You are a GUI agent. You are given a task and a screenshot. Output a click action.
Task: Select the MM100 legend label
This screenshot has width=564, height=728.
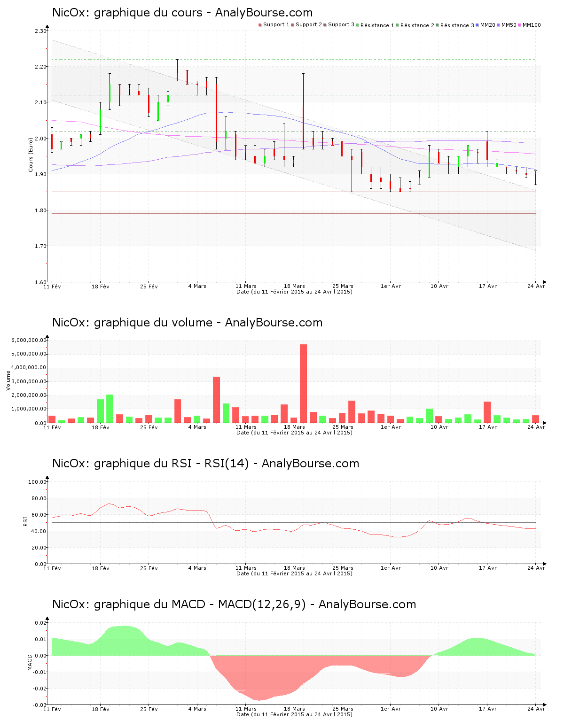[x=532, y=25]
